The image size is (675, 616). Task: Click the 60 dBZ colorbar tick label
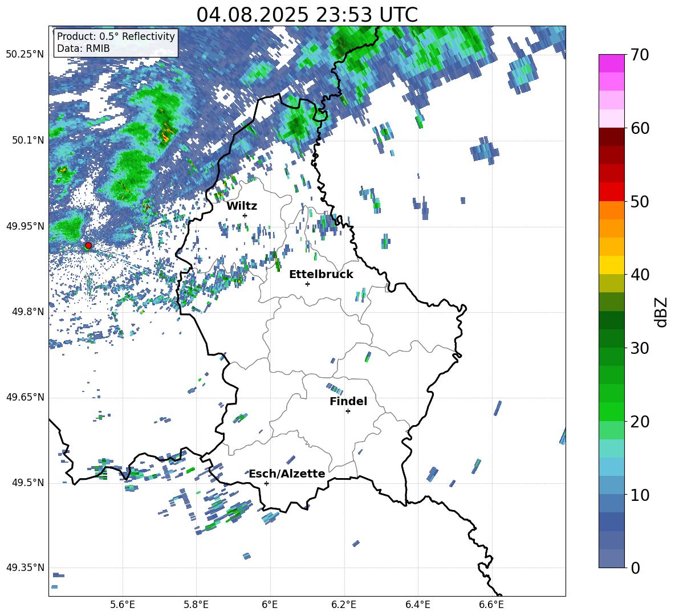(x=640, y=128)
